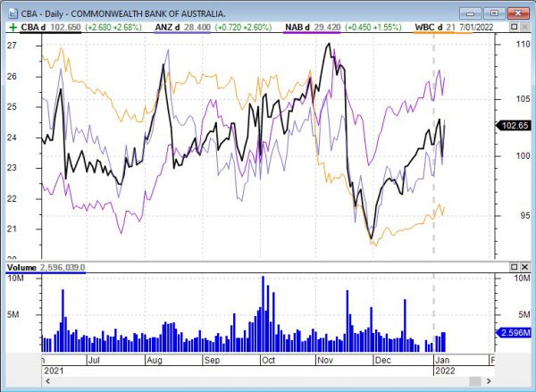
Task: Maximize the price chart pane
Action: (x=515, y=27)
